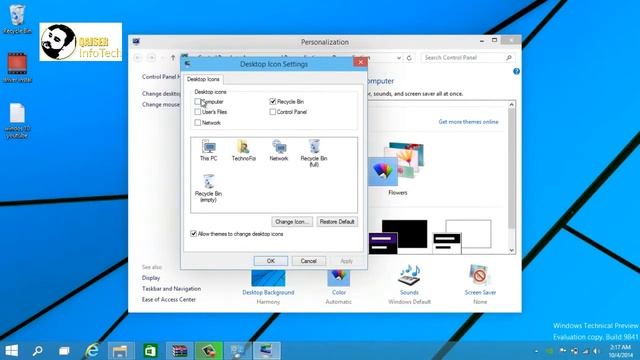Open Task View from taskbar
Image resolution: width=640 pixels, height=360 pixels.
pyautogui.click(x=64, y=350)
